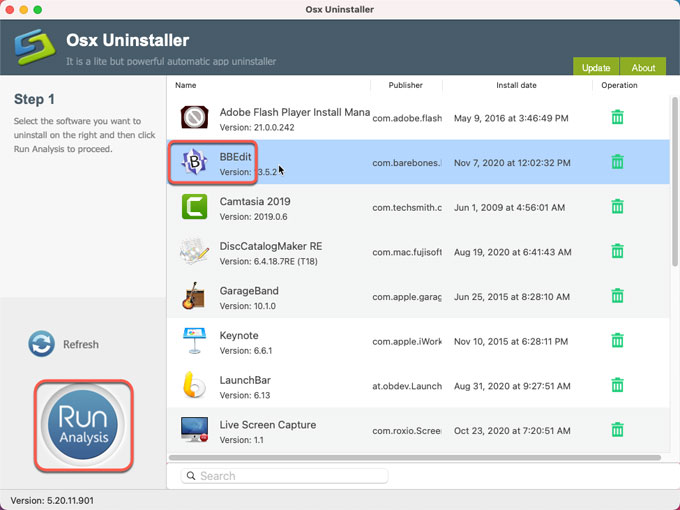Open the Update tab
Screen dimensions: 680x510
[x=596, y=67]
